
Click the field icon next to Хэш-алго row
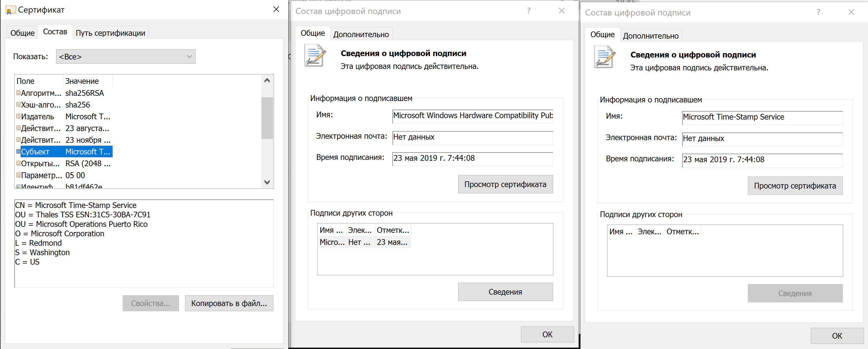click(x=19, y=104)
